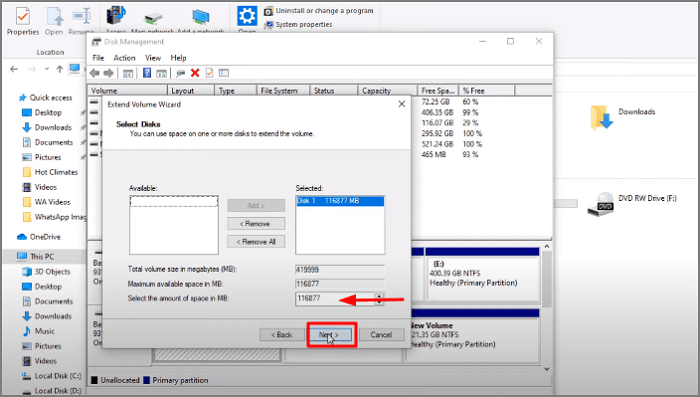The width and height of the screenshot is (700, 397).
Task: Click the Show/Hide Action Pane toolbar icon
Action: pyautogui.click(x=161, y=73)
